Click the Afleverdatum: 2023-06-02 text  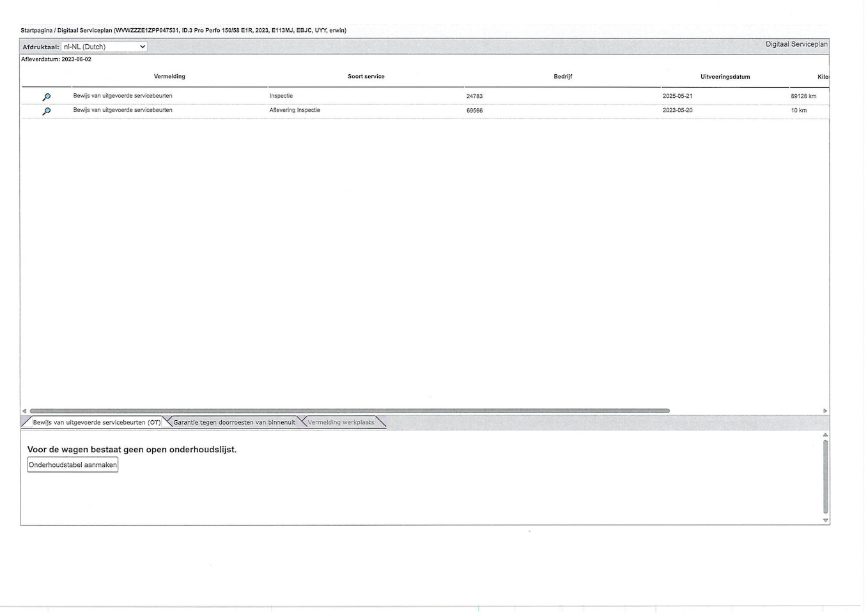[56, 59]
